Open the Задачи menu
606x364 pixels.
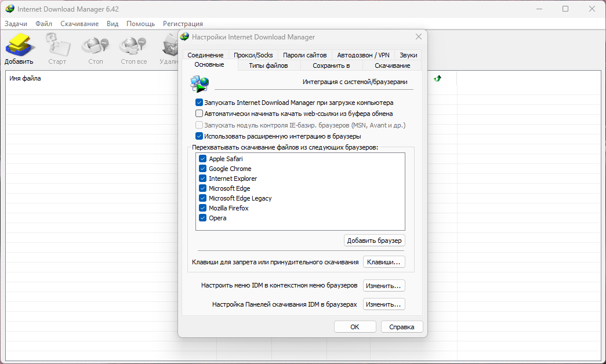point(16,24)
